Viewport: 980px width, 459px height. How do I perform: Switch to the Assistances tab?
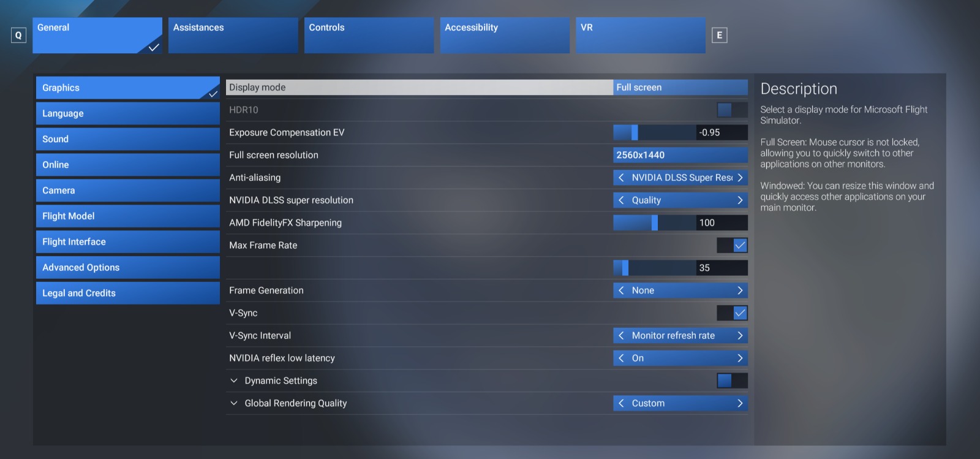click(x=233, y=36)
